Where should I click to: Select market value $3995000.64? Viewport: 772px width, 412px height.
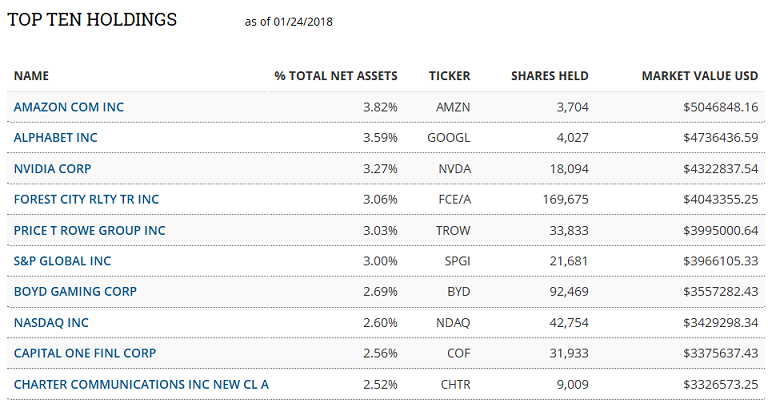point(720,230)
